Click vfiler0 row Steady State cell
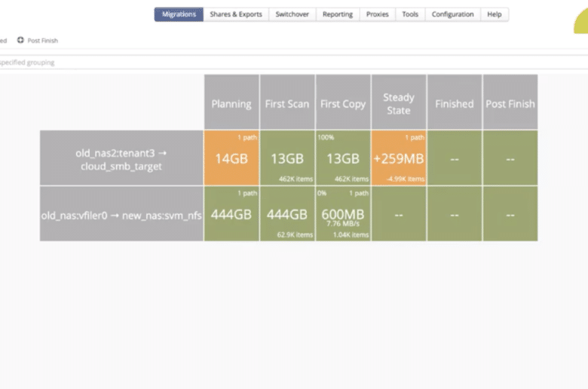The width and height of the screenshot is (588, 389). [x=399, y=214]
